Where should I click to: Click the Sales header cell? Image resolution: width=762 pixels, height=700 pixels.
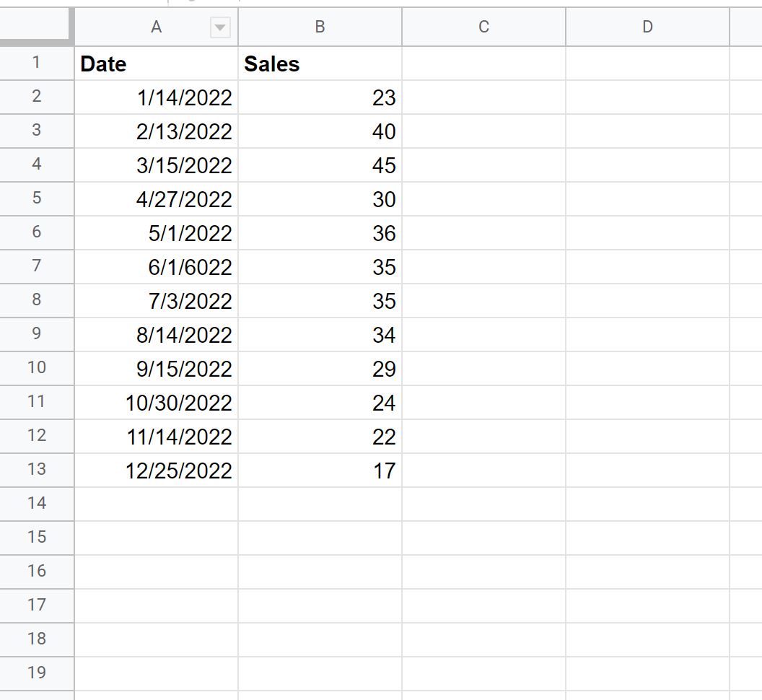(x=320, y=64)
